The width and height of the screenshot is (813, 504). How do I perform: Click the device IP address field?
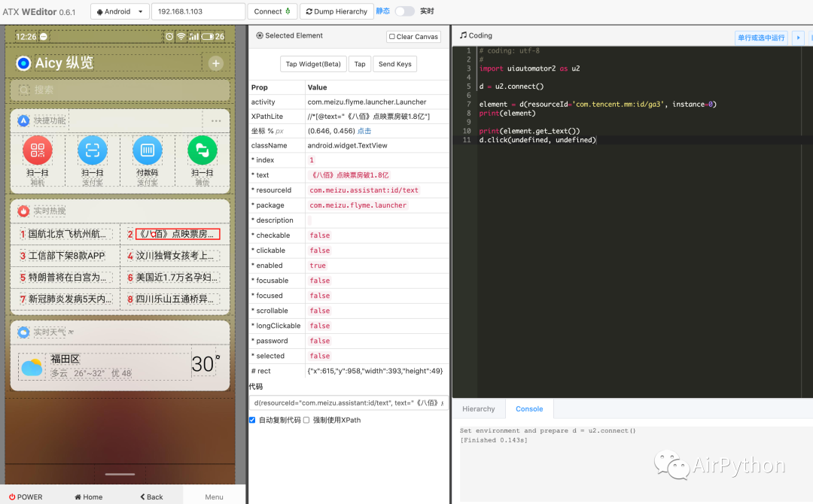tap(199, 11)
